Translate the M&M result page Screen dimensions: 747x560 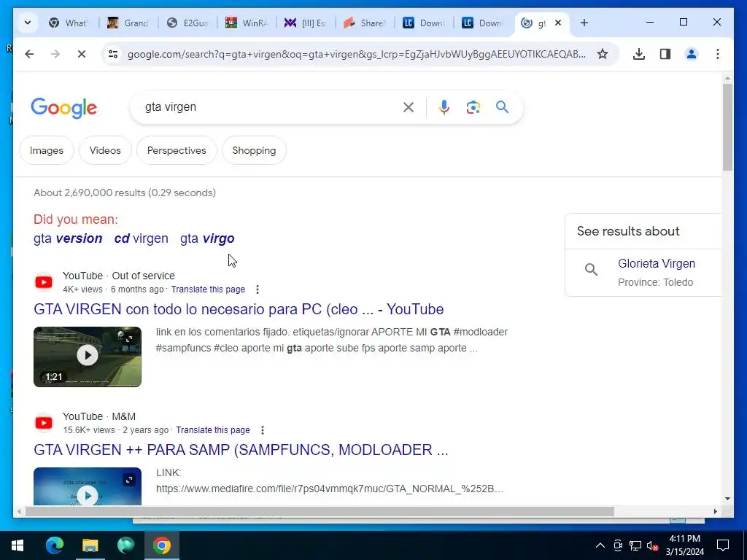click(212, 430)
